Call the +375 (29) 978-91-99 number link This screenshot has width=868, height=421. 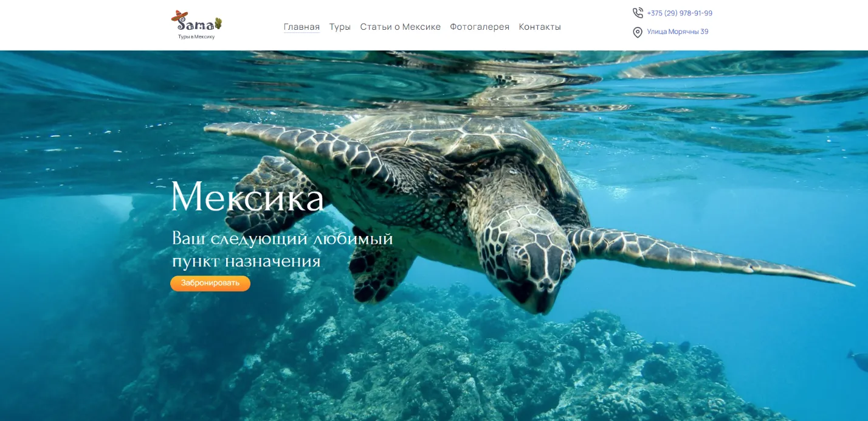click(x=680, y=13)
